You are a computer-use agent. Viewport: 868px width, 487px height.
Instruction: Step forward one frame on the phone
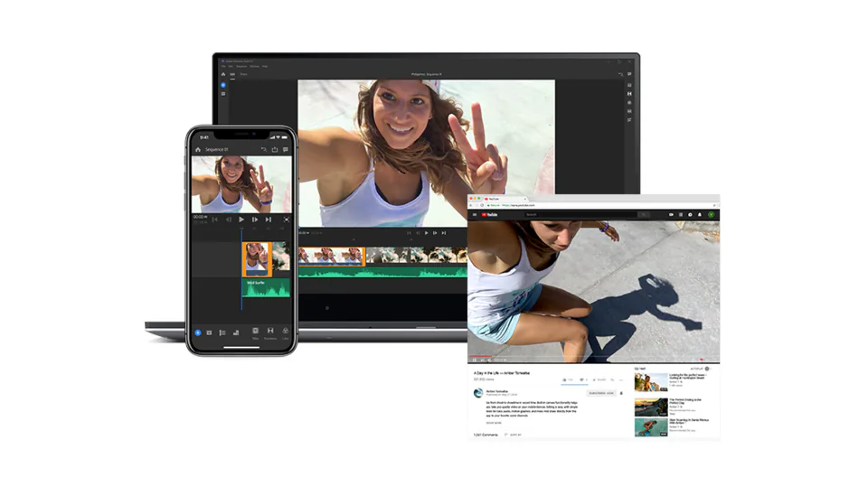[x=255, y=220]
